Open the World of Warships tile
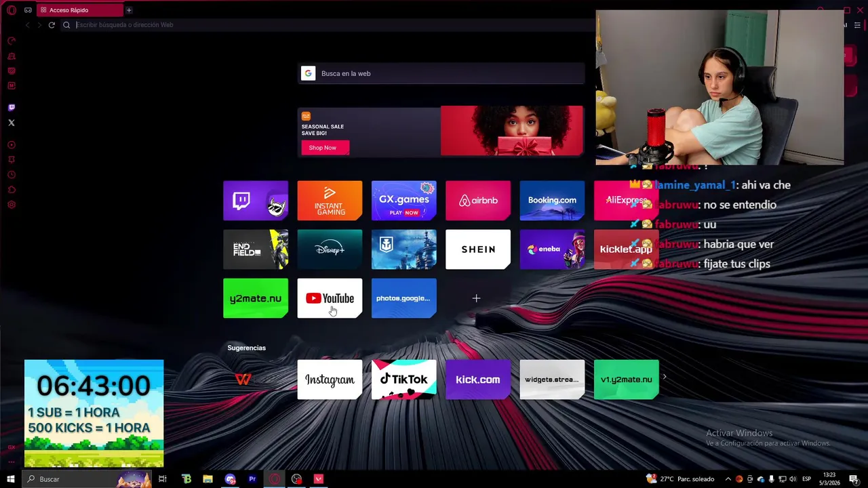The height and width of the screenshot is (488, 868). point(403,249)
